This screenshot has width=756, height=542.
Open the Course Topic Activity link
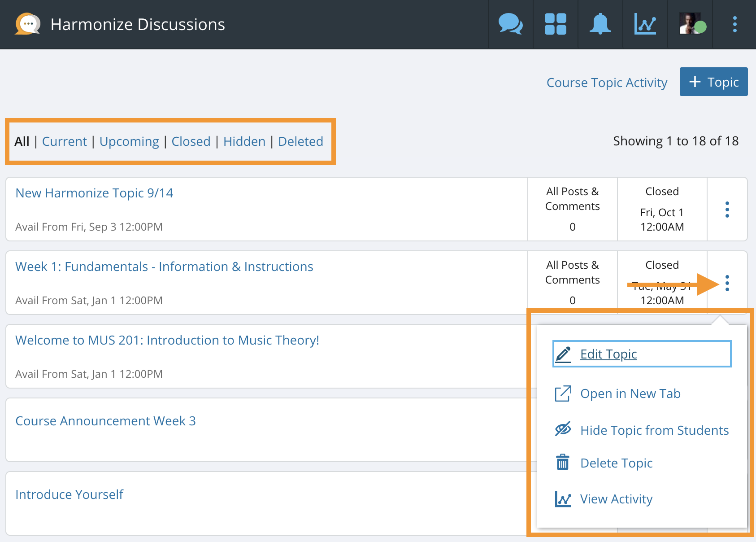point(607,83)
